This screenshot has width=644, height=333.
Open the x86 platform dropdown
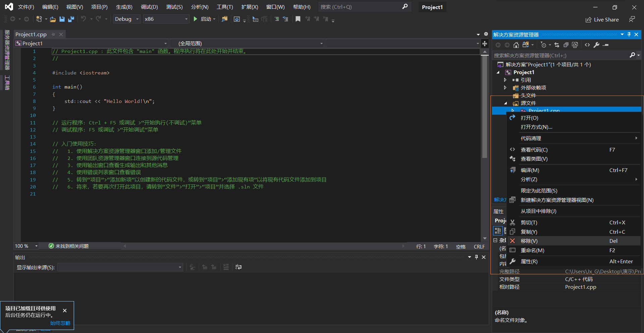(x=166, y=19)
